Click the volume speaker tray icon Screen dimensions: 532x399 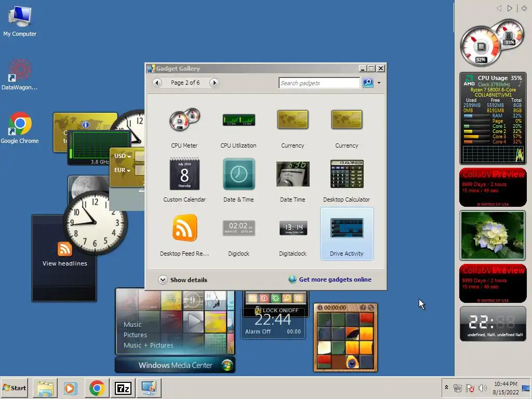click(482, 388)
